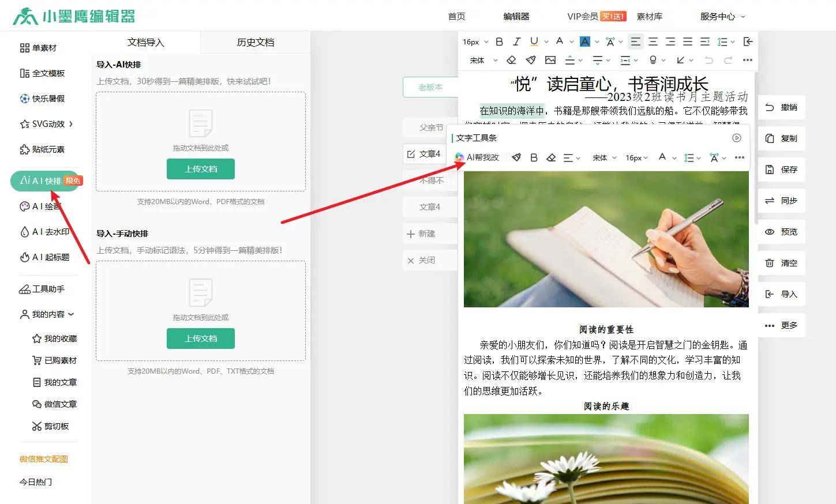This screenshot has height=504, width=836.
Task: Click the insert image icon in the toolbar
Action: (550, 60)
